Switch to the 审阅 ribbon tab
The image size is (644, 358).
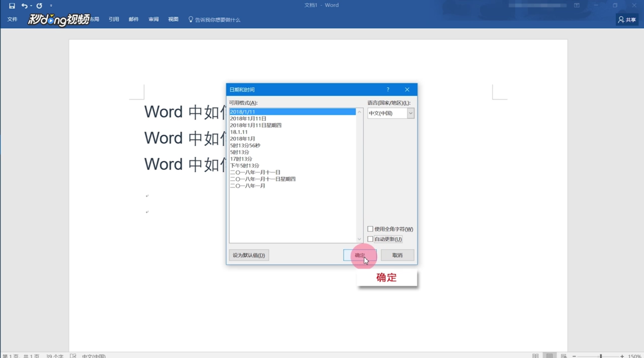click(154, 19)
